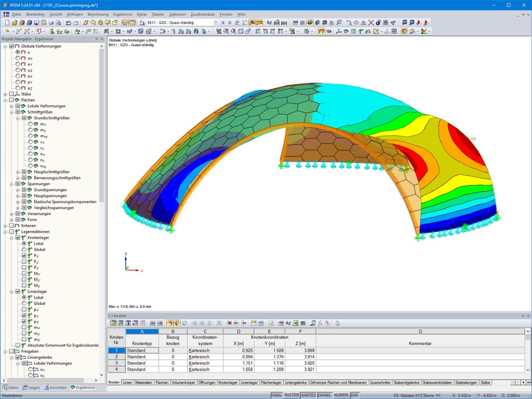Click the fx formula icon in table toolbar
Image resolution: width=532 pixels, height=399 pixels.
coord(320,323)
